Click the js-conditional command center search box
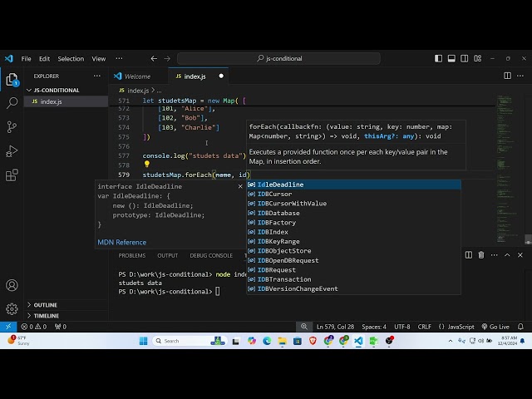The height and width of the screenshot is (399, 532). click(278, 58)
